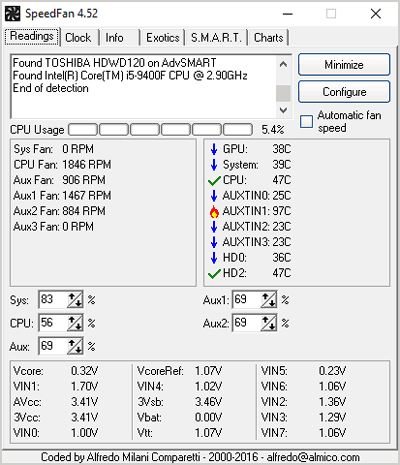Viewport: 400px width, 465px height.
Task: Click the Minimize button
Action: click(344, 65)
